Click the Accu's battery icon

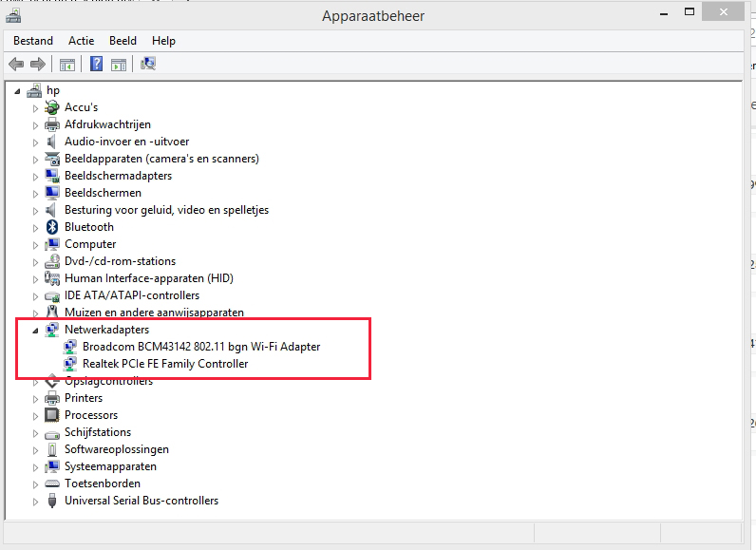tap(52, 107)
